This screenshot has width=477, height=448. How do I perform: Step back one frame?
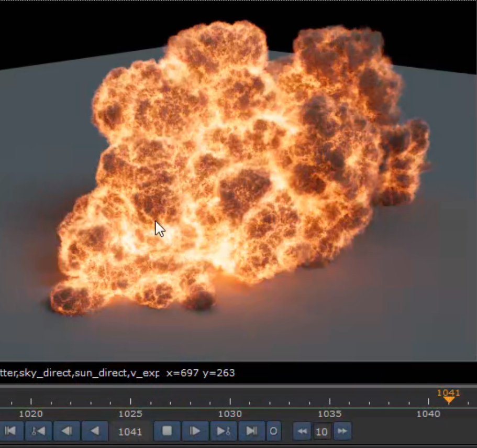[x=66, y=431]
